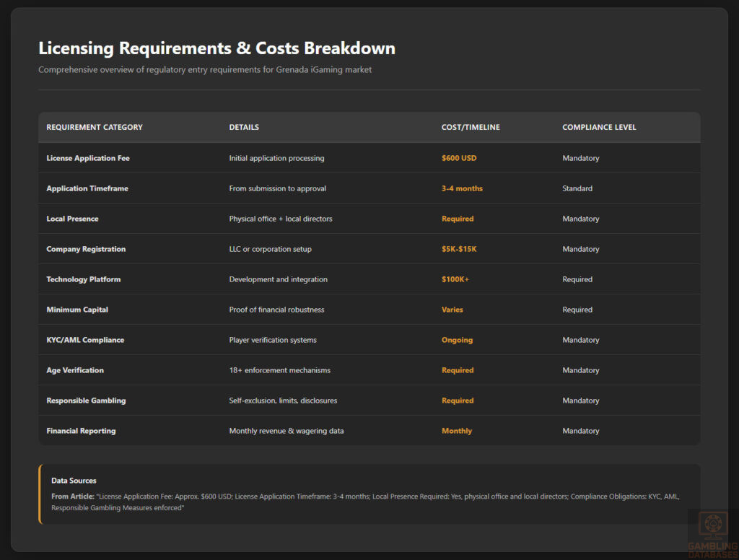The width and height of the screenshot is (739, 560).
Task: Select the Technology Platform $100K+ cost
Action: (457, 279)
